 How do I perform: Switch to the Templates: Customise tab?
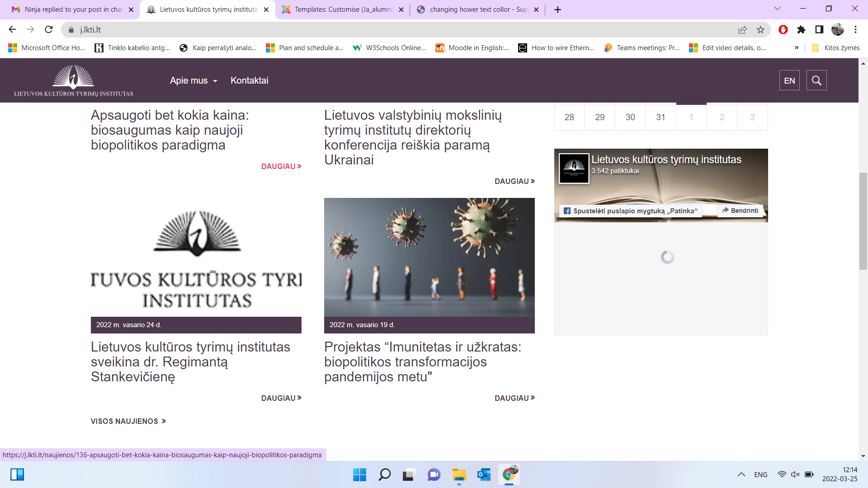point(343,9)
